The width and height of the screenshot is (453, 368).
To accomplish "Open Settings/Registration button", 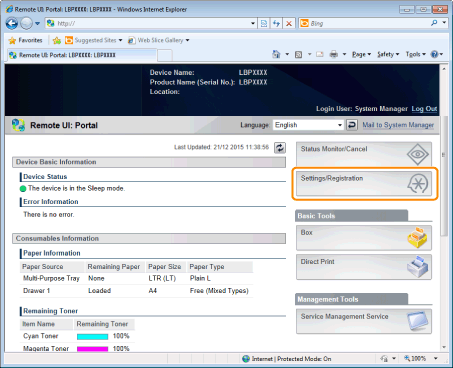I will (x=364, y=184).
